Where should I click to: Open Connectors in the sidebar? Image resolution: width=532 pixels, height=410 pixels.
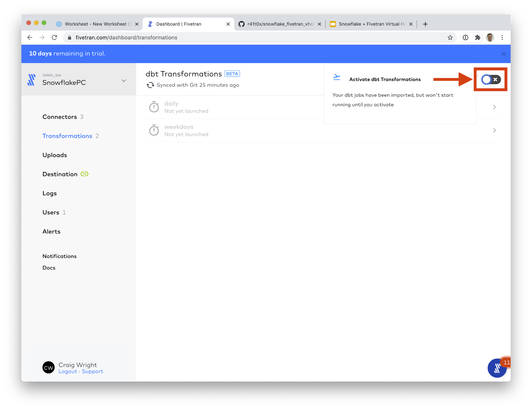click(x=60, y=117)
